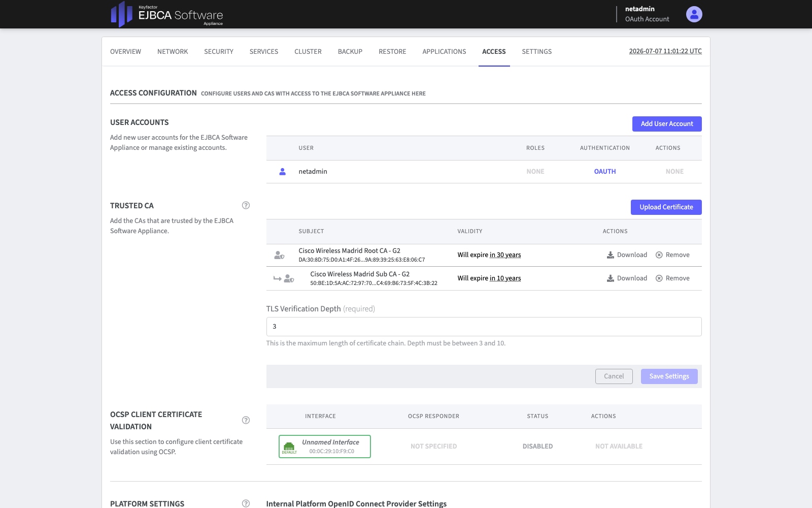Image resolution: width=812 pixels, height=508 pixels.
Task: Open the netadmin user avatar icon
Action: (x=694, y=14)
